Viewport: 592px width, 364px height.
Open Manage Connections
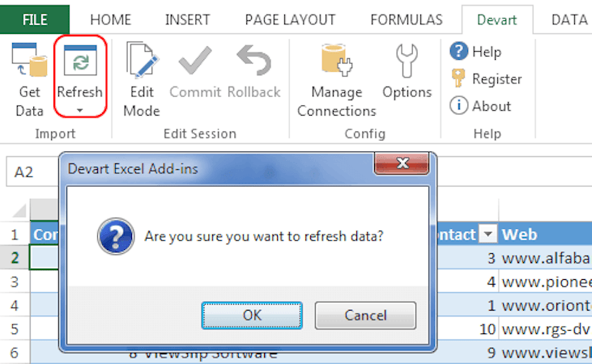click(336, 62)
